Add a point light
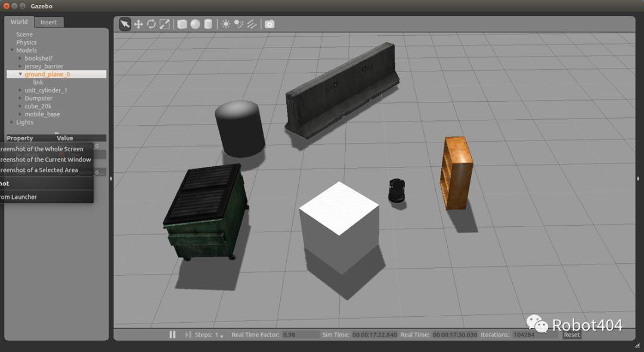Image resolution: width=644 pixels, height=352 pixels. pos(225,24)
